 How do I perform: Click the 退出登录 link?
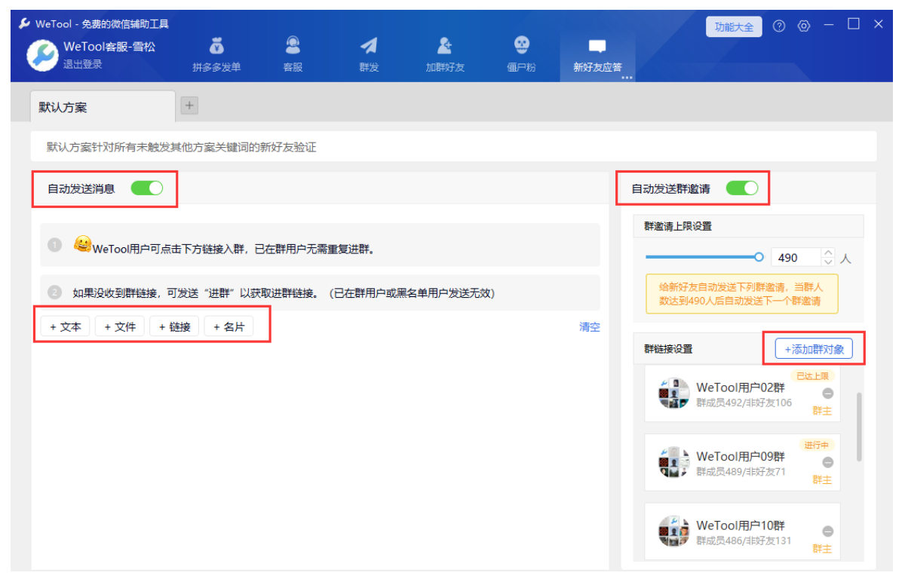(82, 64)
